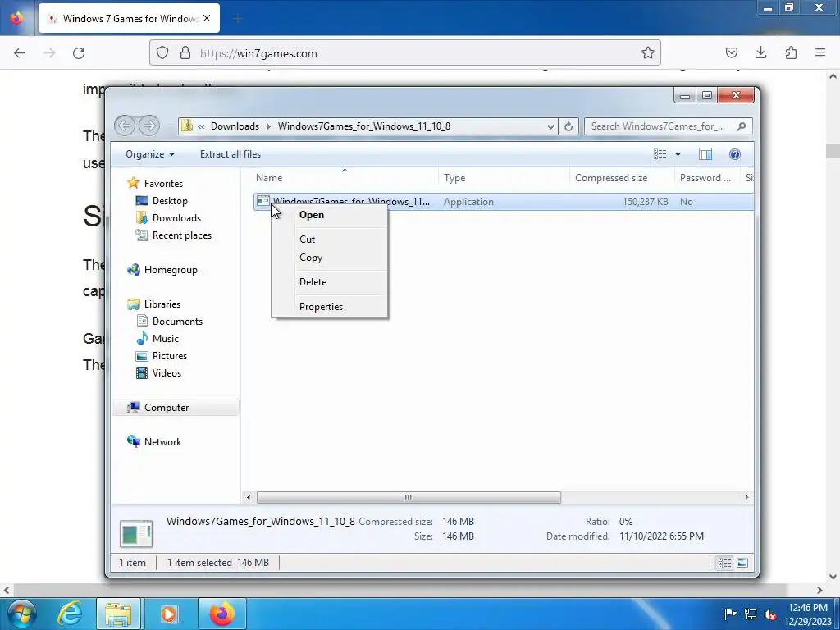Click Firefox back button
The image size is (840, 630).
click(x=20, y=53)
